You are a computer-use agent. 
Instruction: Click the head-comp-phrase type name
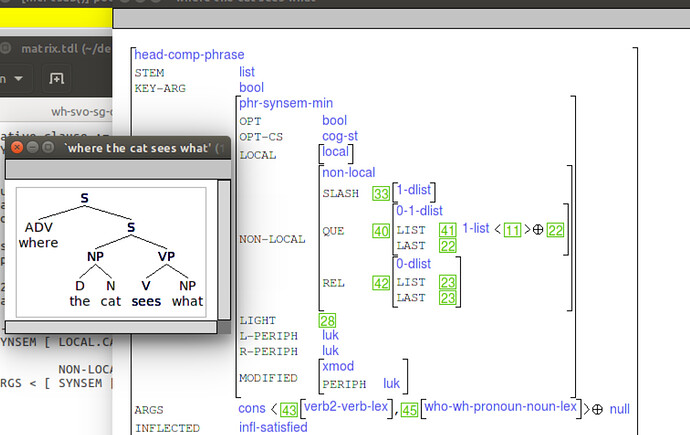[x=189, y=55]
